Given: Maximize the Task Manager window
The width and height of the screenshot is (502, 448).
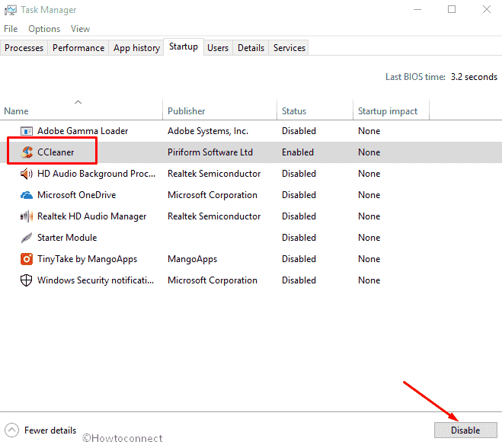Looking at the screenshot, I should click(x=452, y=10).
